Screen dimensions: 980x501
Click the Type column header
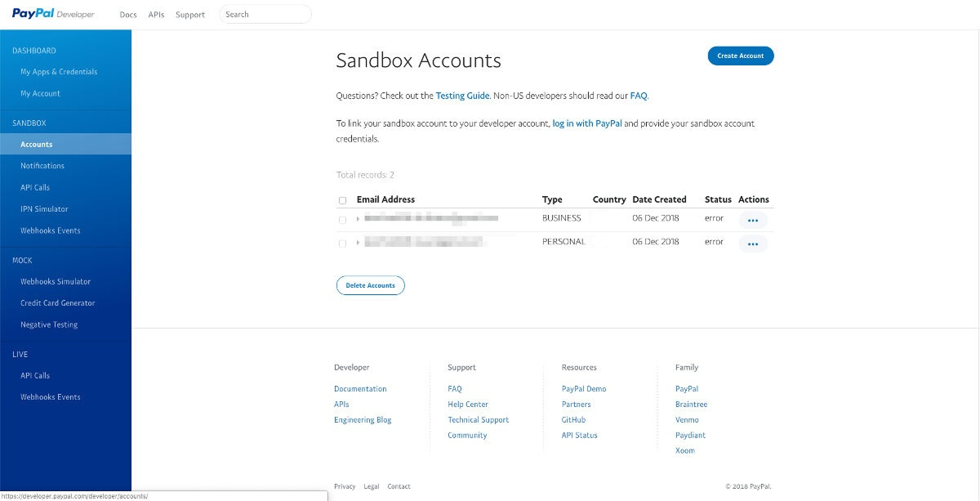552,199
